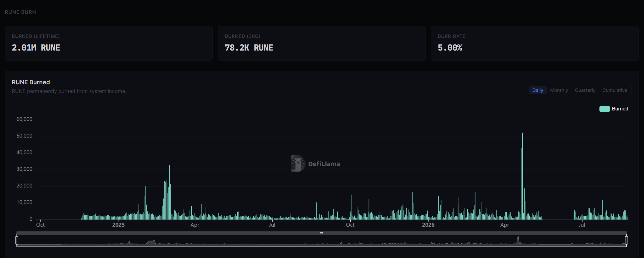The image size is (644, 258).
Task: Click the 10,000 y-axis label
Action: pyautogui.click(x=24, y=202)
